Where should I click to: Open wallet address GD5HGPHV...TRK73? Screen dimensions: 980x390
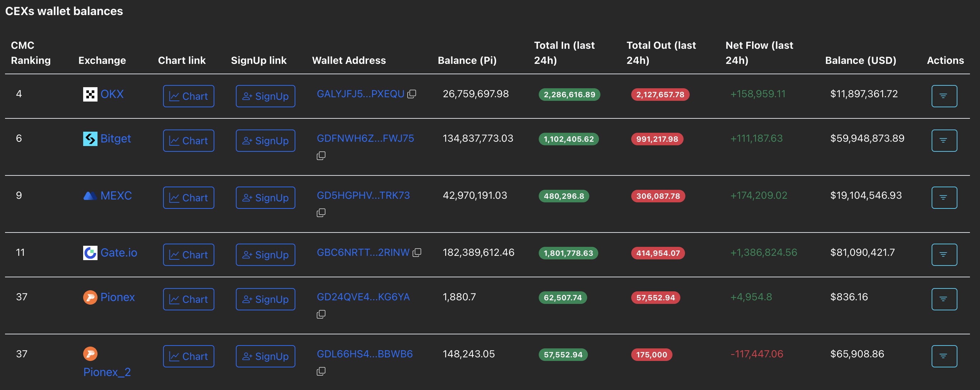coord(363,196)
